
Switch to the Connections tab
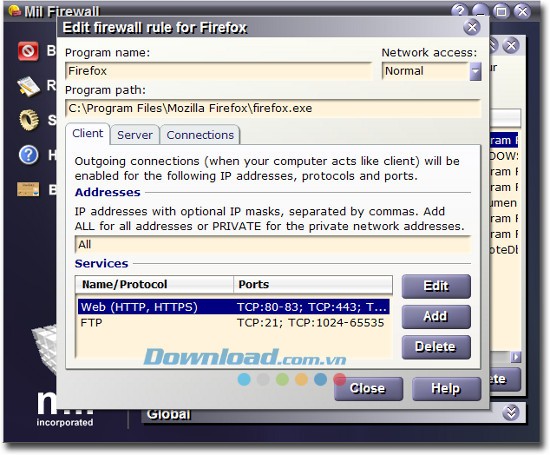(x=200, y=135)
